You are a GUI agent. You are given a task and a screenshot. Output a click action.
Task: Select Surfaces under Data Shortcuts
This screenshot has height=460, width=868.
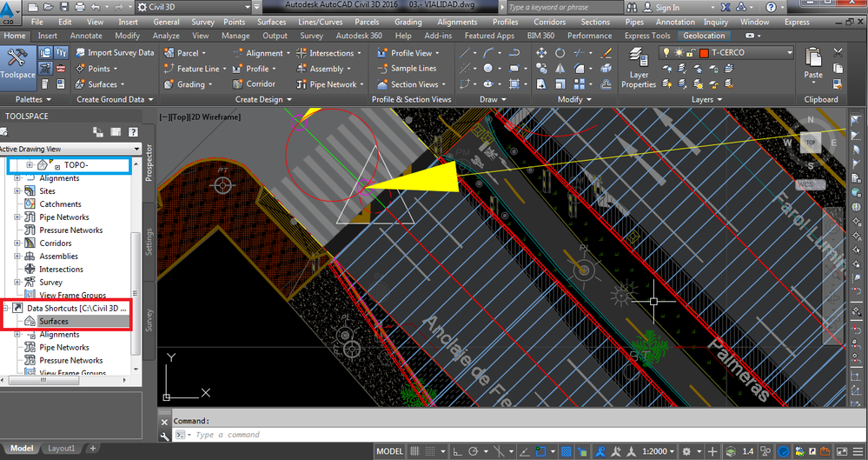click(x=54, y=321)
